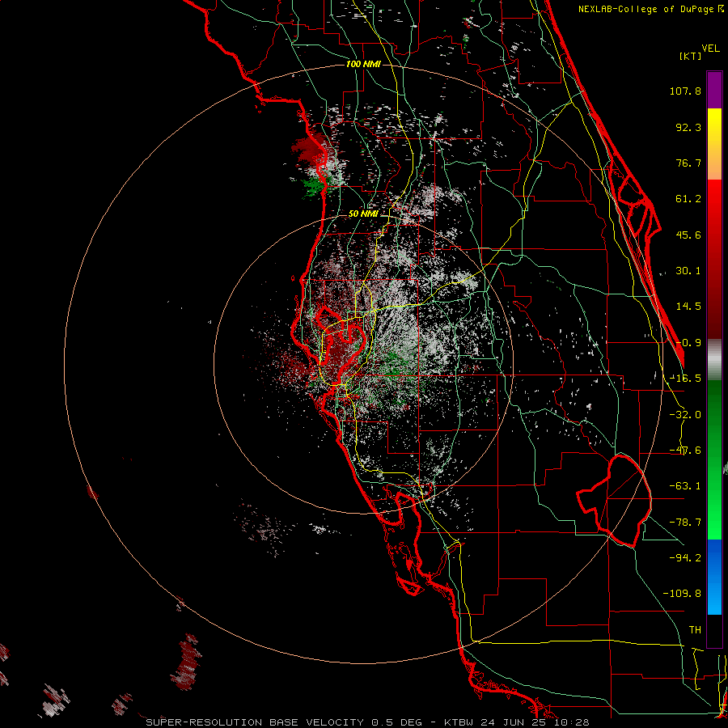728x728 pixels.
Task: Select the 107.8 velocity scale value
Action: click(x=685, y=91)
